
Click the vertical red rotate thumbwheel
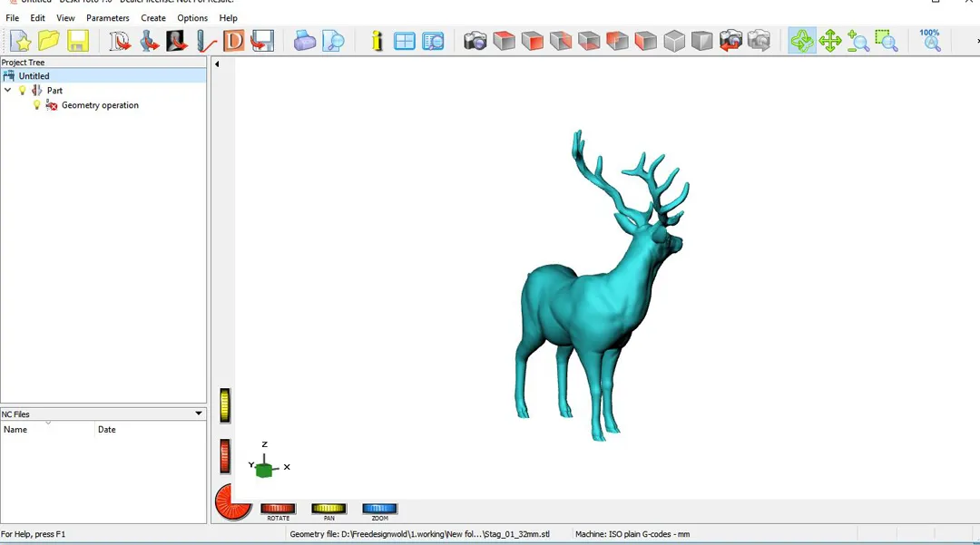click(x=225, y=456)
